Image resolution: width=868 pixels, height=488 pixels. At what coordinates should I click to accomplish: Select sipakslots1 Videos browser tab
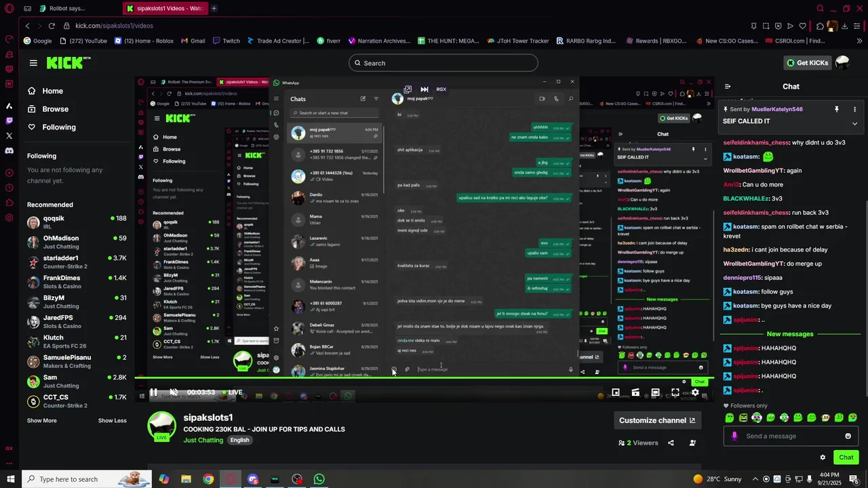(x=165, y=9)
